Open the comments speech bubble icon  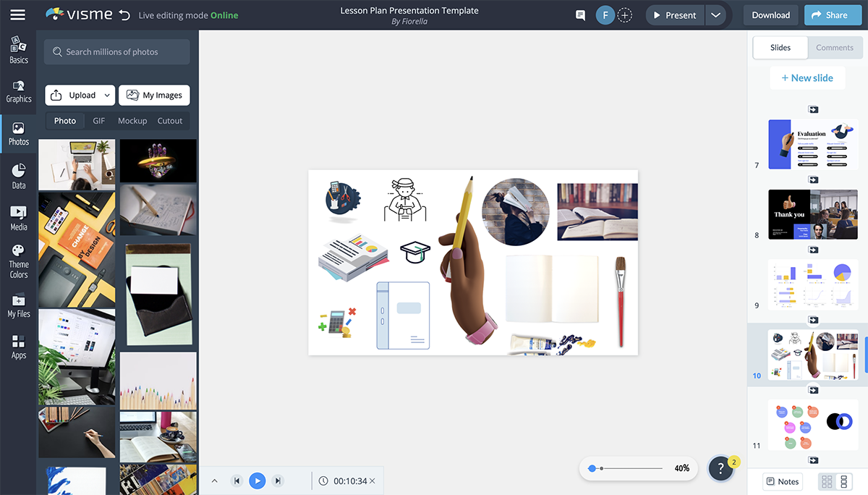click(580, 15)
